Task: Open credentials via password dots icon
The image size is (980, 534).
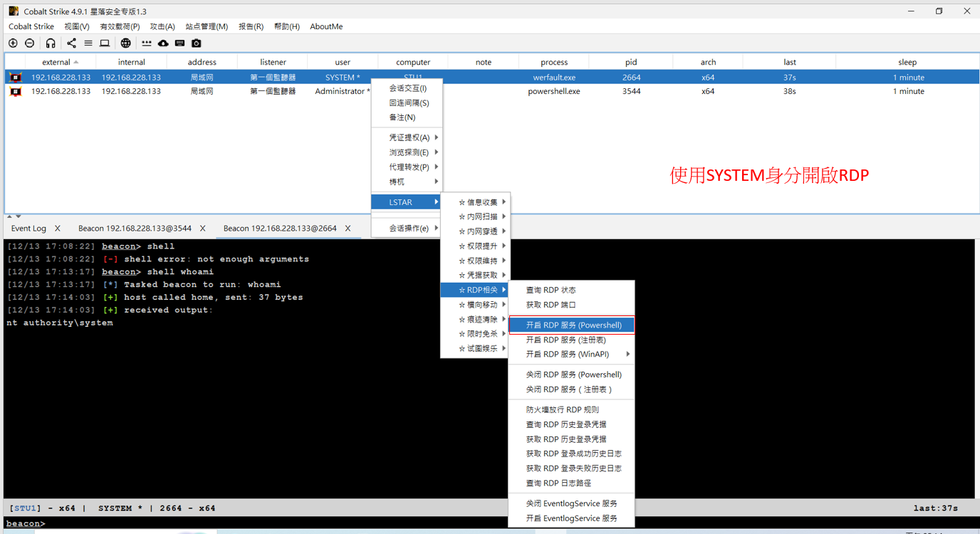Action: pos(147,43)
